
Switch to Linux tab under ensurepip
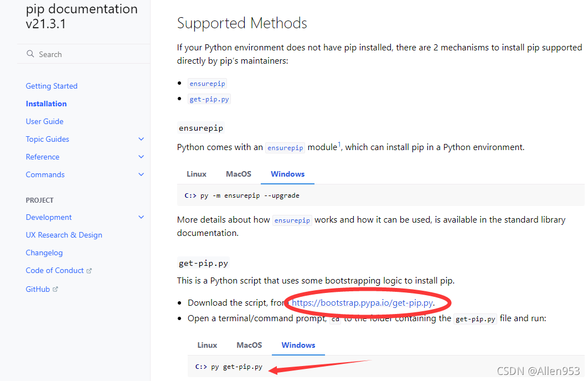tap(197, 174)
